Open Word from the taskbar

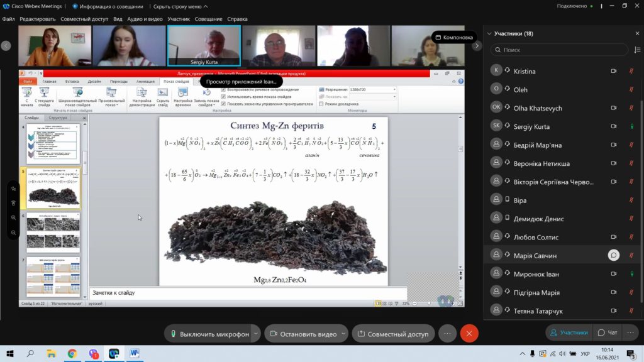tap(135, 353)
